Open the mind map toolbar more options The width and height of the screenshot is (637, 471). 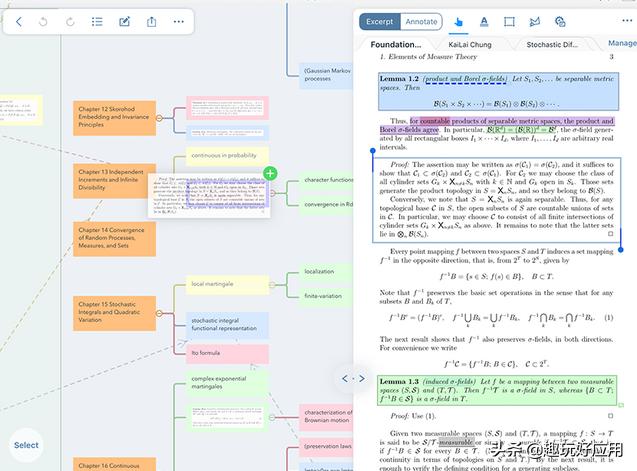179,22
